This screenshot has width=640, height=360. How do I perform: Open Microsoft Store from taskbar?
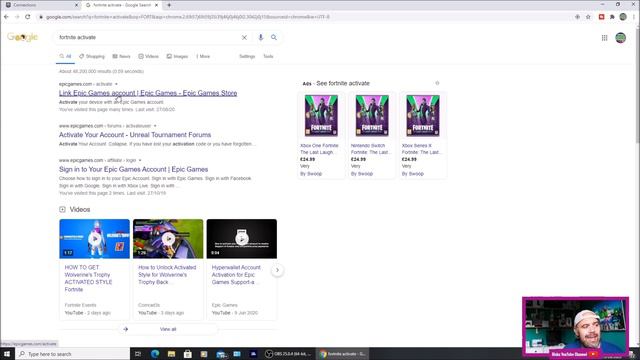pos(188,354)
